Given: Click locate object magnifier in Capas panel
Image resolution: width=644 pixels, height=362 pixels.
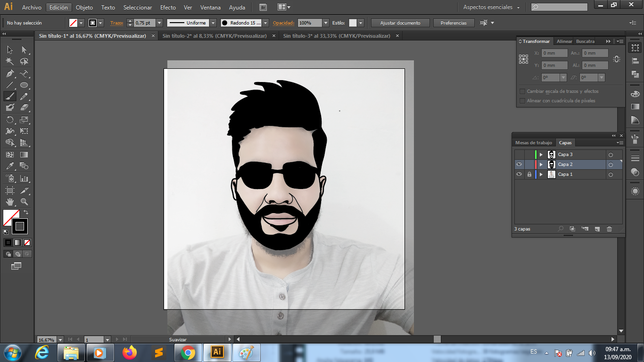Looking at the screenshot, I should point(561,229).
